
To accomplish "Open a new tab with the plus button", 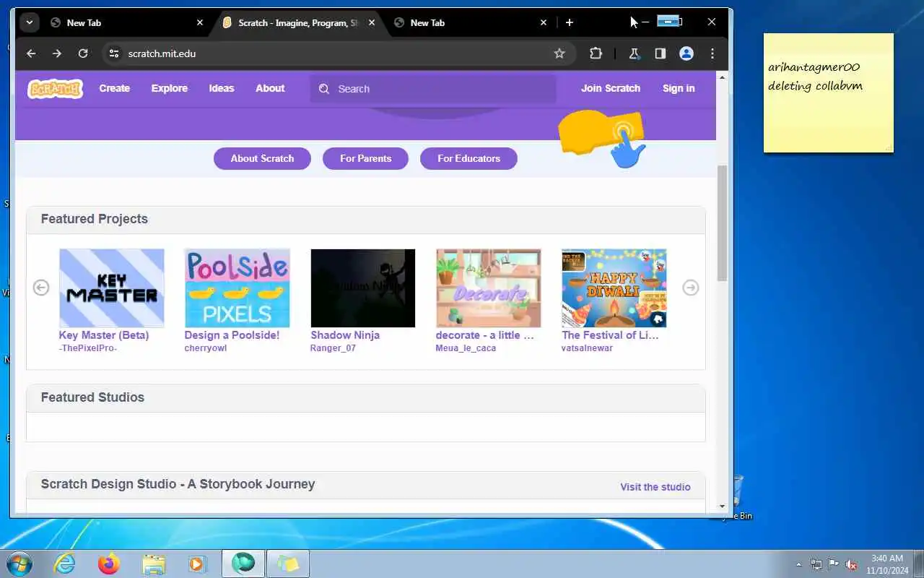I will click(x=570, y=22).
